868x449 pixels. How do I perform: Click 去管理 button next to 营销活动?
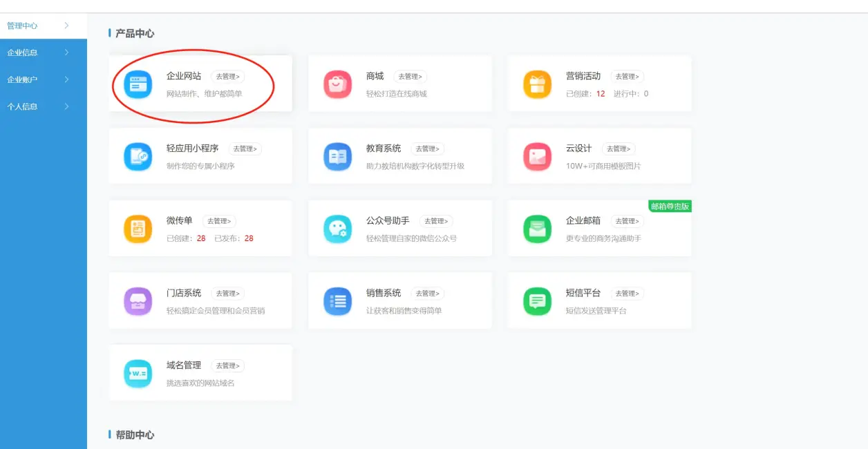pos(628,77)
